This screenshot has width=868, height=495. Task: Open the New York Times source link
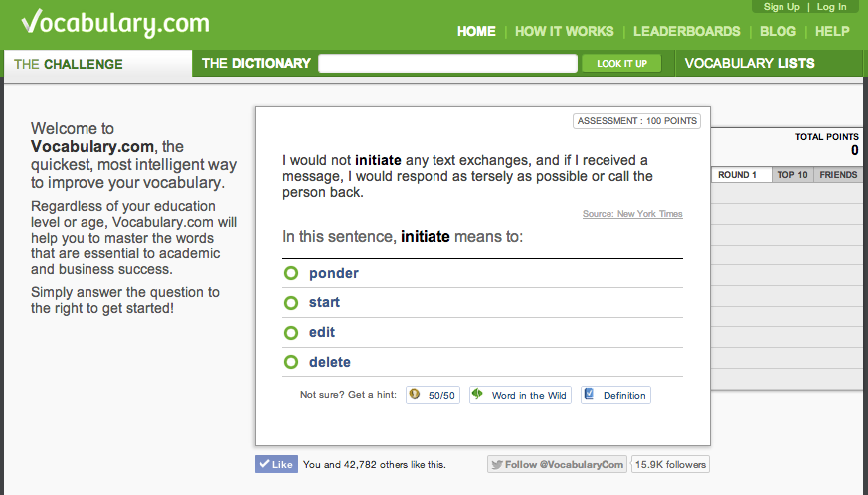click(632, 214)
